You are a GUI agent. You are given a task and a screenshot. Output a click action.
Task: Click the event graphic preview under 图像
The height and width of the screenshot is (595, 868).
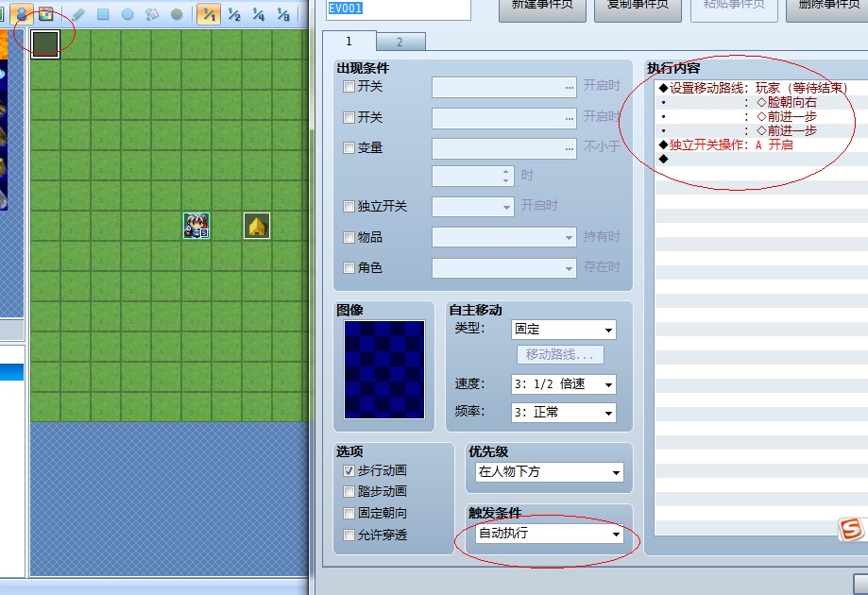[x=384, y=369]
